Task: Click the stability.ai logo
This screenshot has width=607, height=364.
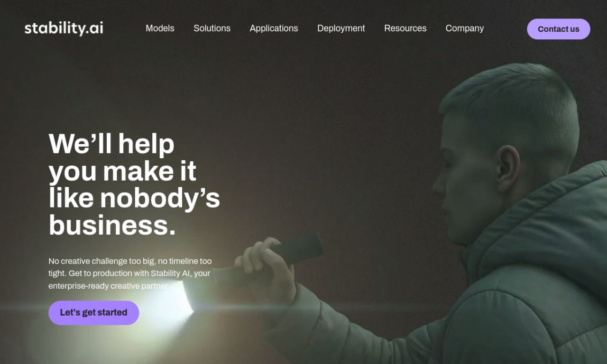Action: click(x=64, y=28)
